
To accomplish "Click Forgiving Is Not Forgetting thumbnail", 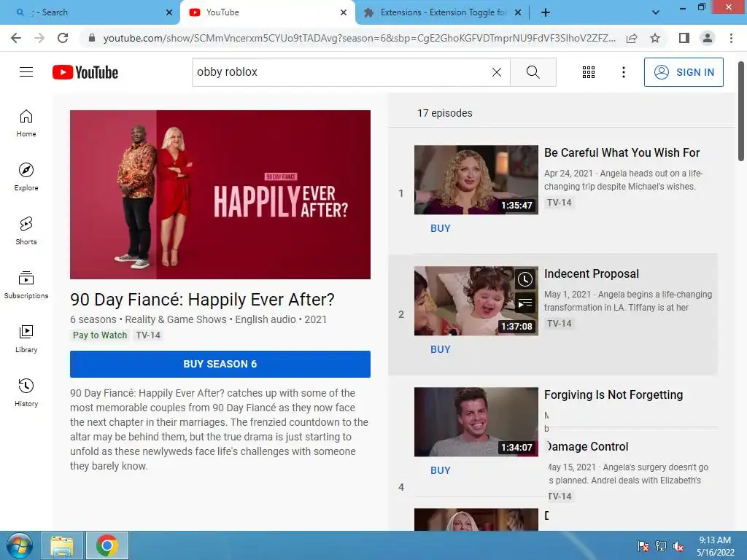I will pos(476,422).
